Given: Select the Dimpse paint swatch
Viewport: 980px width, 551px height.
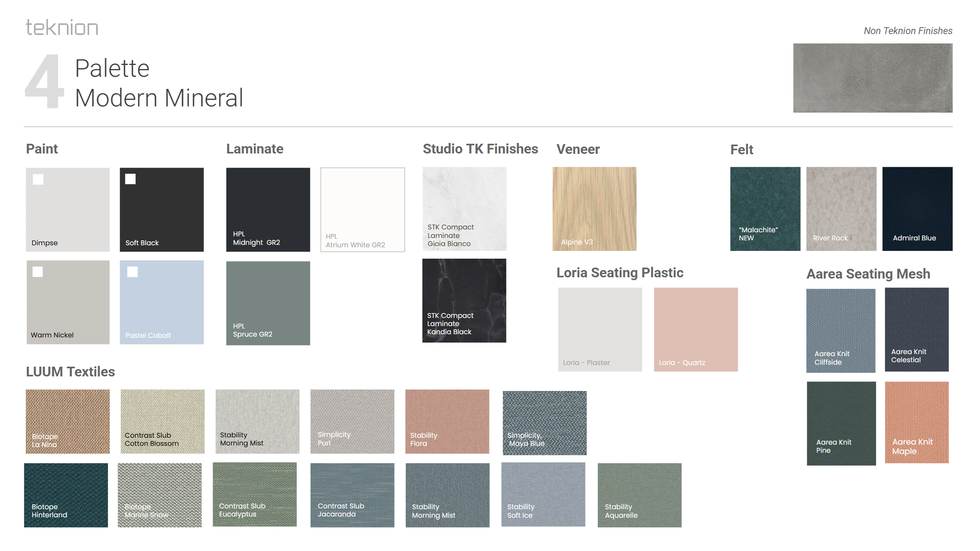Looking at the screenshot, I should [x=68, y=210].
